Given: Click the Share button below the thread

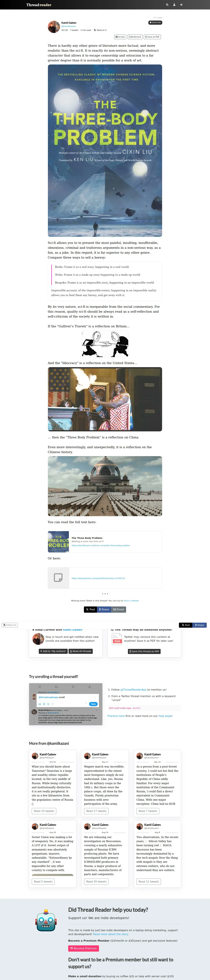Looking at the screenshot, I should pos(104,609).
